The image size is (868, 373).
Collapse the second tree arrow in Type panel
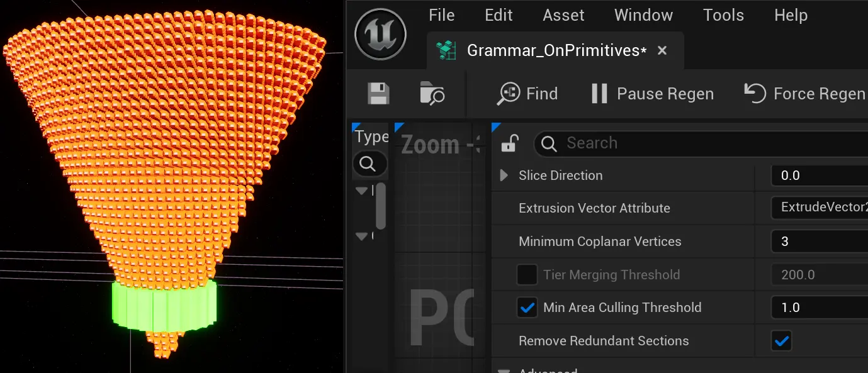[x=361, y=237]
